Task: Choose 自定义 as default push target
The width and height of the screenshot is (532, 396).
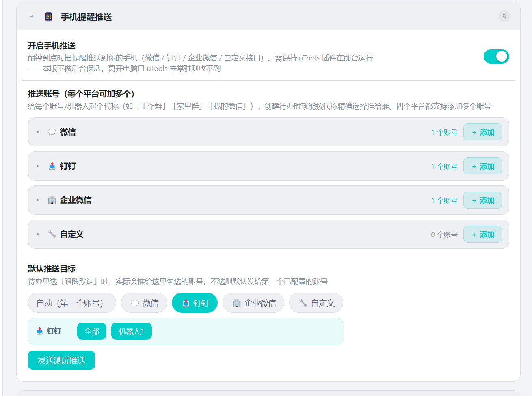Action: click(316, 303)
